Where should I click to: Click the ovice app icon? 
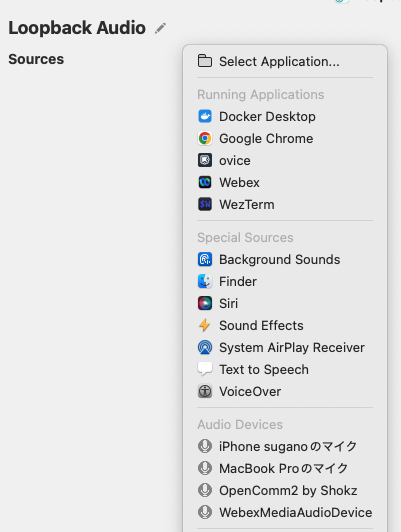tap(205, 160)
